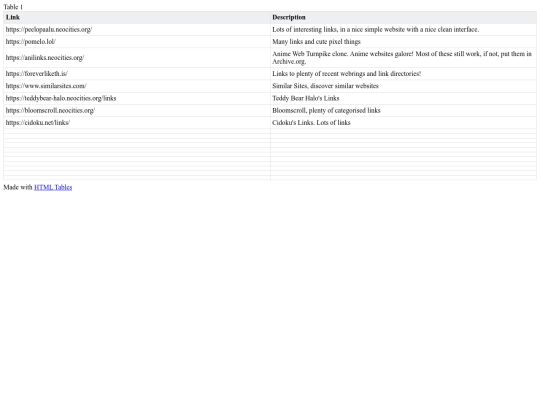Click 'Links to plenty of recent webrings' text
The height and width of the screenshot is (405, 540).
(346, 74)
